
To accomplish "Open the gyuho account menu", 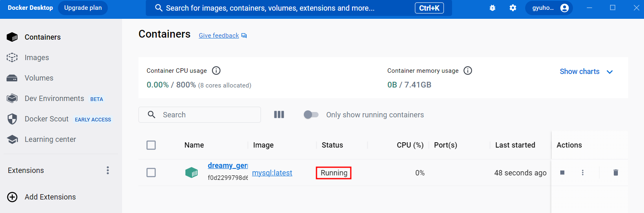I will [549, 8].
